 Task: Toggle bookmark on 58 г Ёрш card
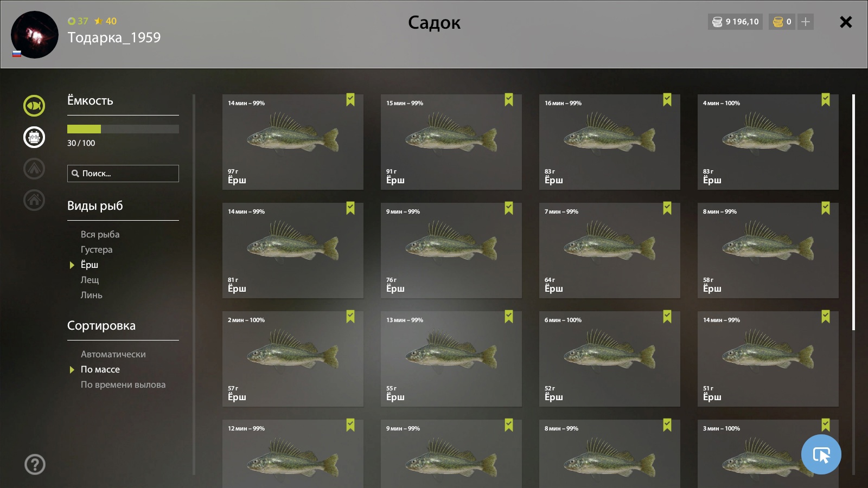click(826, 208)
